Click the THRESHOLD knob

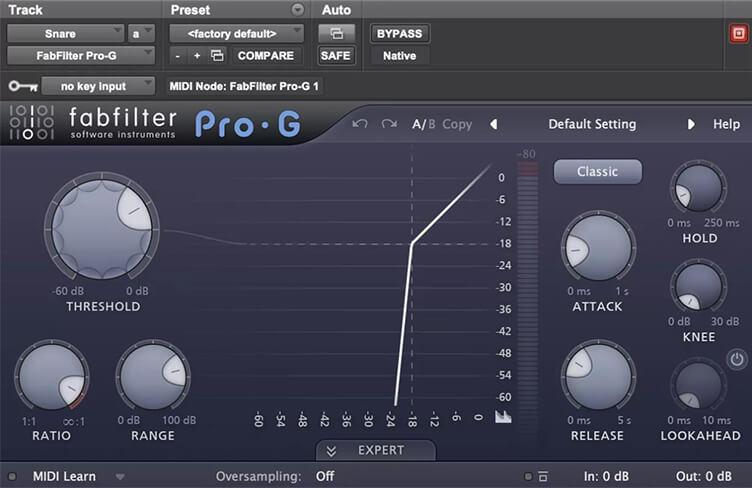(102, 228)
